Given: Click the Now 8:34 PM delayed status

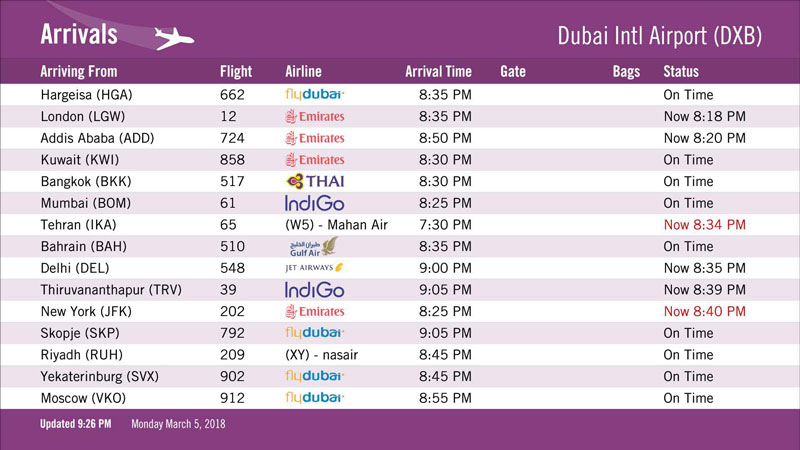Looking at the screenshot, I should pyautogui.click(x=705, y=224).
